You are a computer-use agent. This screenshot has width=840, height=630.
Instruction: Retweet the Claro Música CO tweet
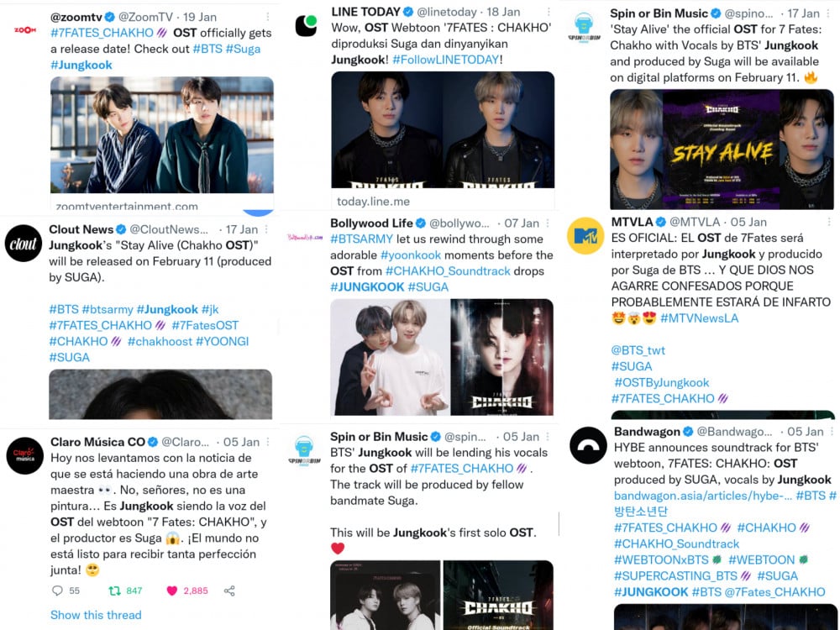point(114,591)
